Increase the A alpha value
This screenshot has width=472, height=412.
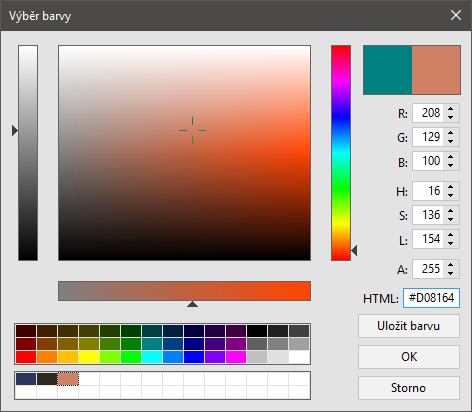(x=451, y=265)
